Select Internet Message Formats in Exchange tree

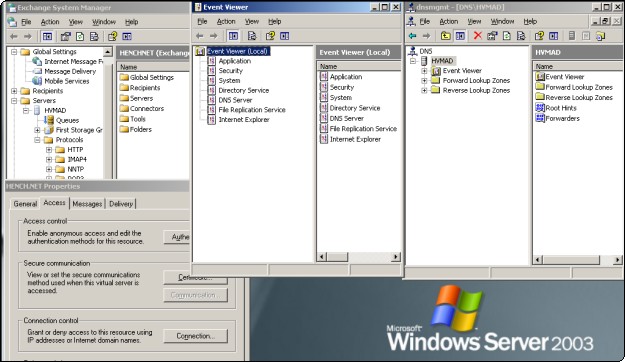pos(73,61)
